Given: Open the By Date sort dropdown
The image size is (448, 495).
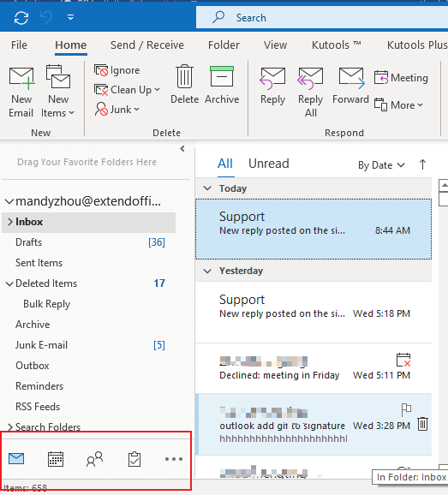Looking at the screenshot, I should point(381,165).
